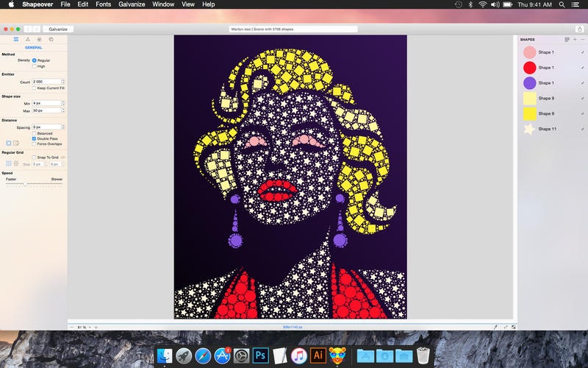Toggle checkmark of the Shape 11 star row
The width and height of the screenshot is (588, 368).
582,130
